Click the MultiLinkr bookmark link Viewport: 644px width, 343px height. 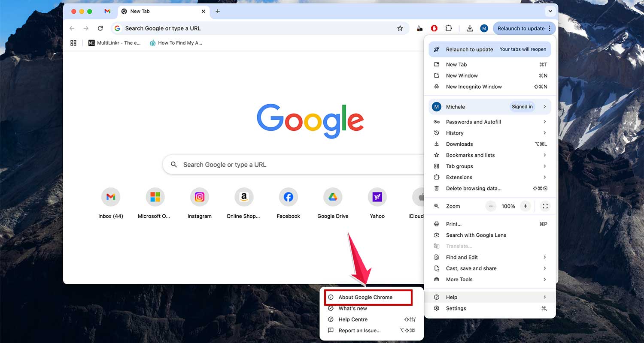[x=114, y=43]
